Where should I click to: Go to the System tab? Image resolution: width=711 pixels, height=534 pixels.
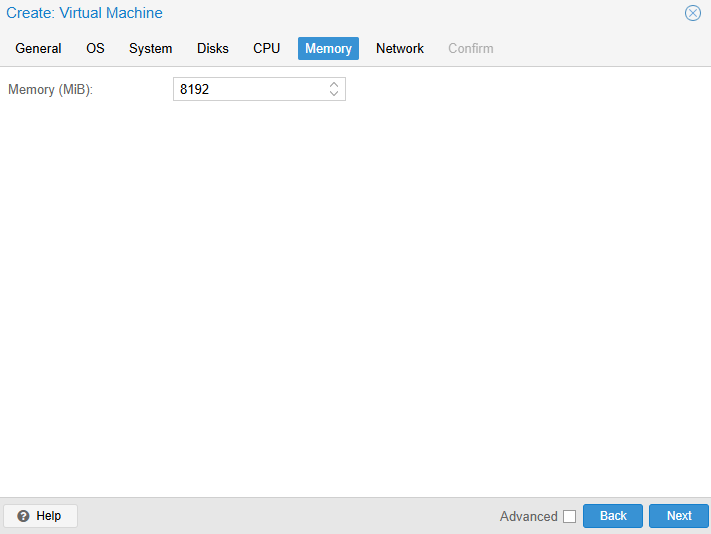click(150, 48)
